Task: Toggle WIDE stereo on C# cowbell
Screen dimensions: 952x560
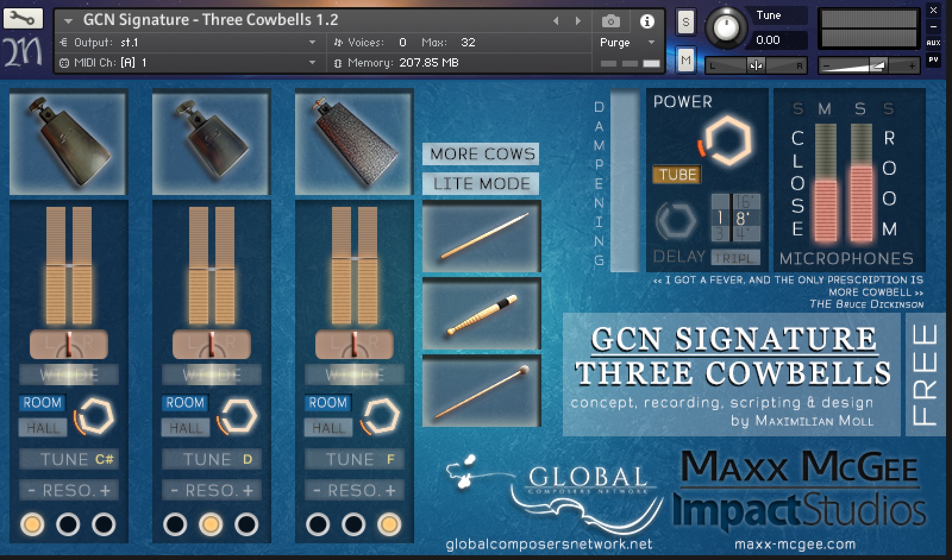Action: pyautogui.click(x=69, y=375)
